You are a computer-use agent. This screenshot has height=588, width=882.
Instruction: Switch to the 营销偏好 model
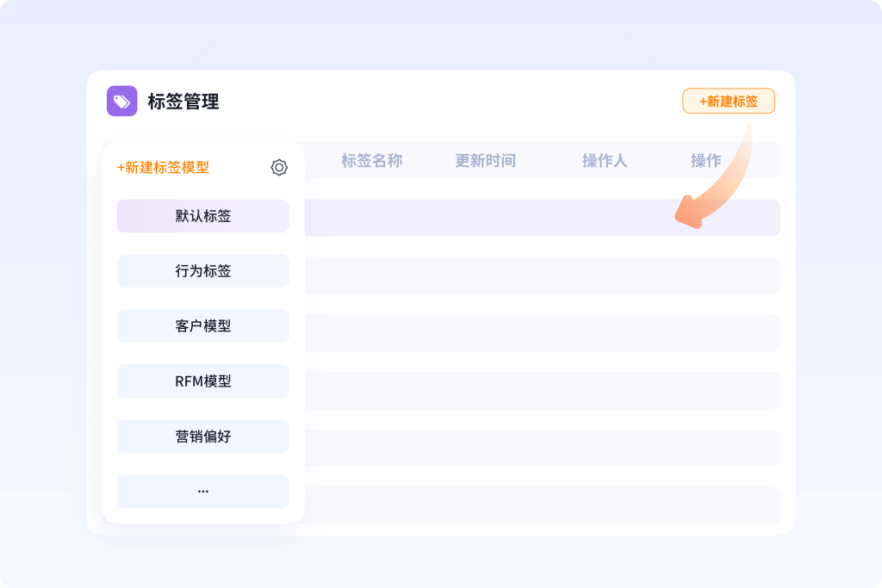(x=203, y=436)
